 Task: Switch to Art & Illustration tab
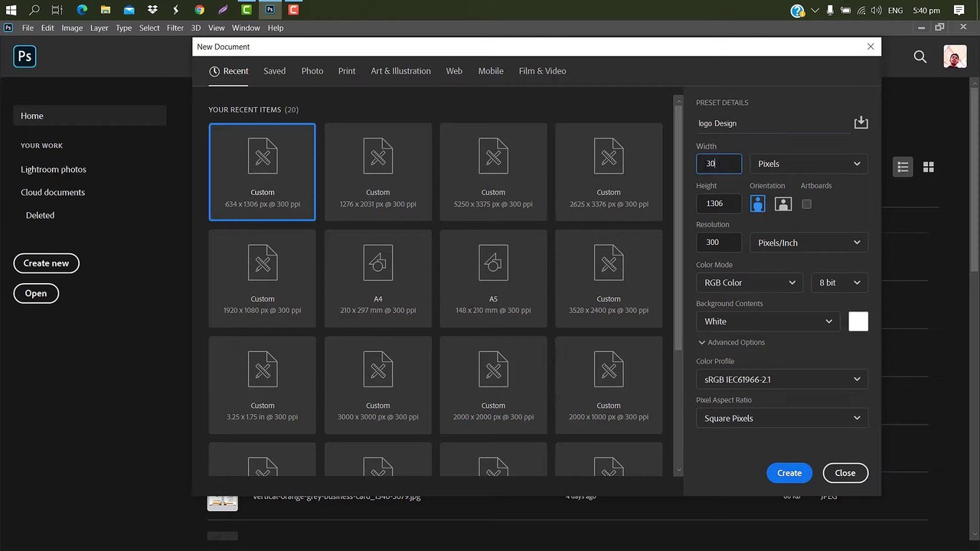(x=400, y=71)
